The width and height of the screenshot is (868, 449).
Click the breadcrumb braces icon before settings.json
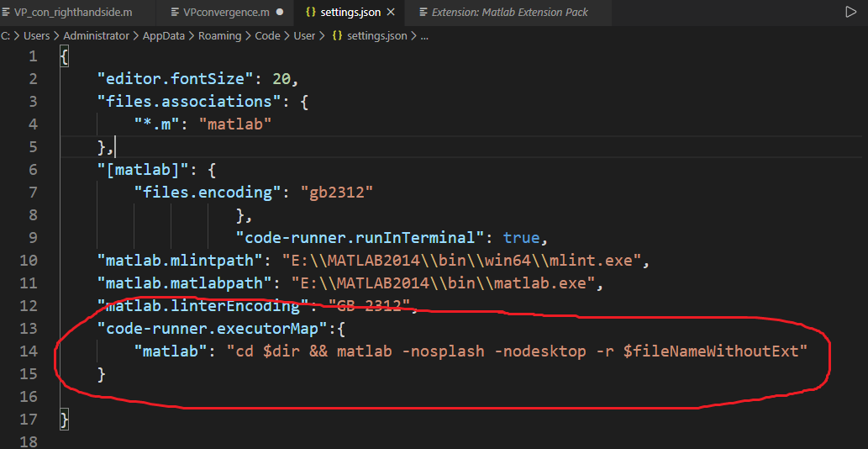coord(337,36)
